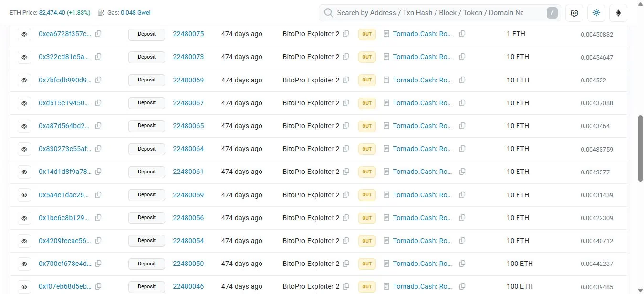The height and width of the screenshot is (294, 644).
Task: Preview transaction 0xea6728f357c with eye icon
Action: click(x=24, y=34)
